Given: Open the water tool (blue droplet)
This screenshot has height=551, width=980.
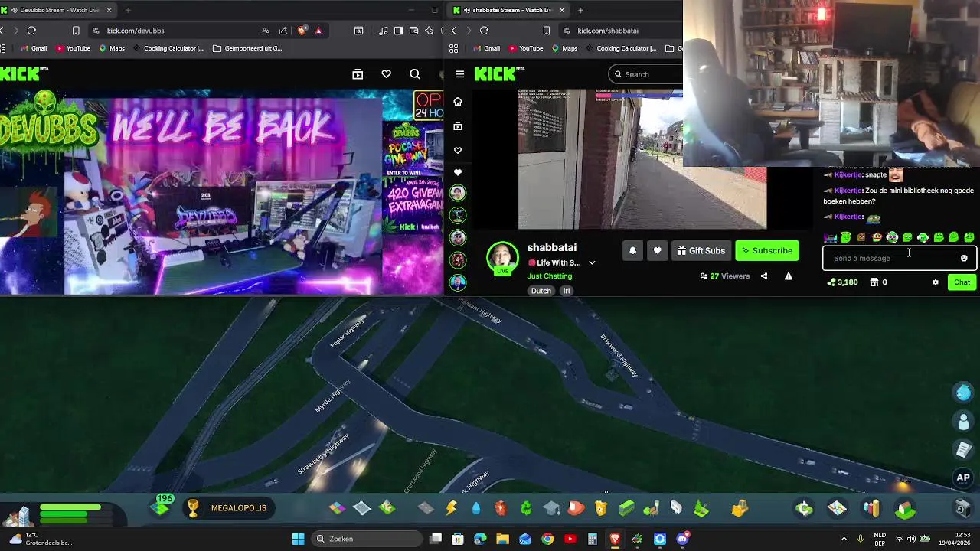Looking at the screenshot, I should tap(476, 508).
